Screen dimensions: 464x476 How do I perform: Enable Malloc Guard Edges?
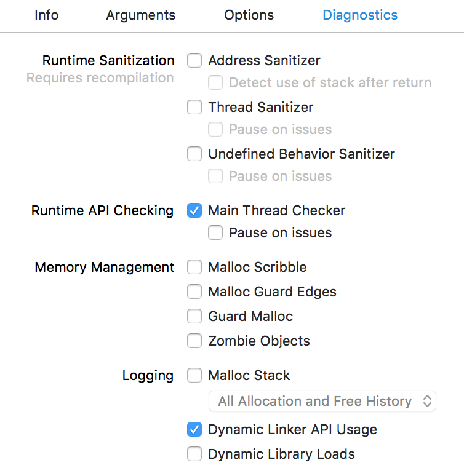(x=194, y=292)
